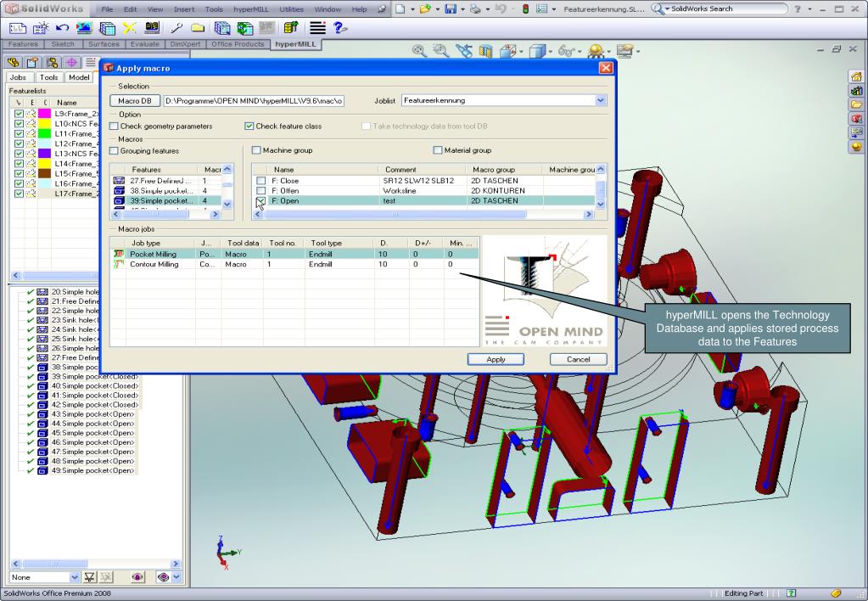Click the PropertyManager panel icon
This screenshot has height=601, width=868.
[x=32, y=62]
